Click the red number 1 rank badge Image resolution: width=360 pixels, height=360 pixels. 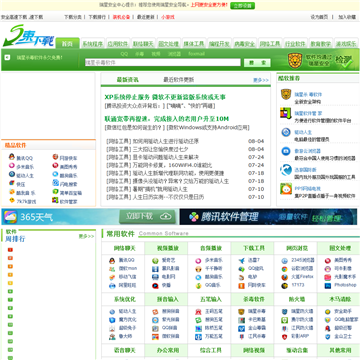point(10,250)
